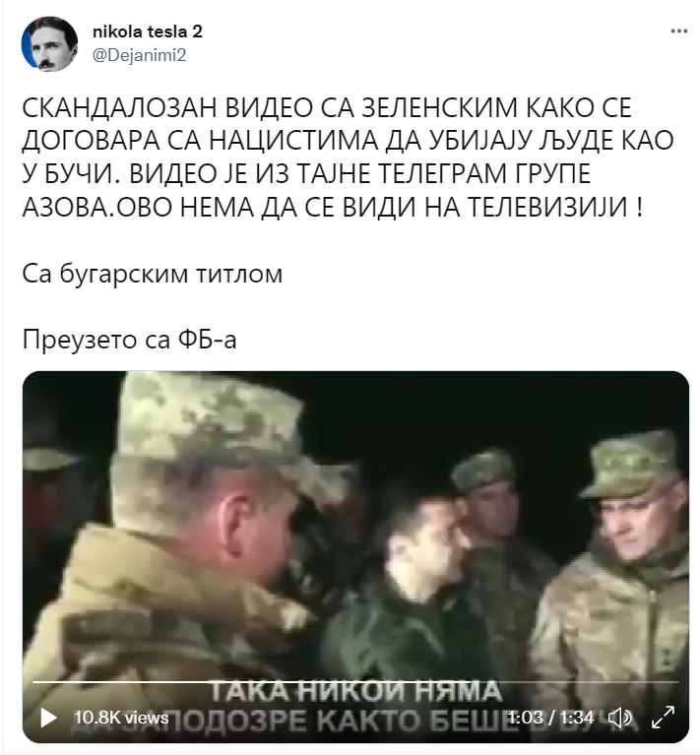Play the embedded video

tap(48, 718)
